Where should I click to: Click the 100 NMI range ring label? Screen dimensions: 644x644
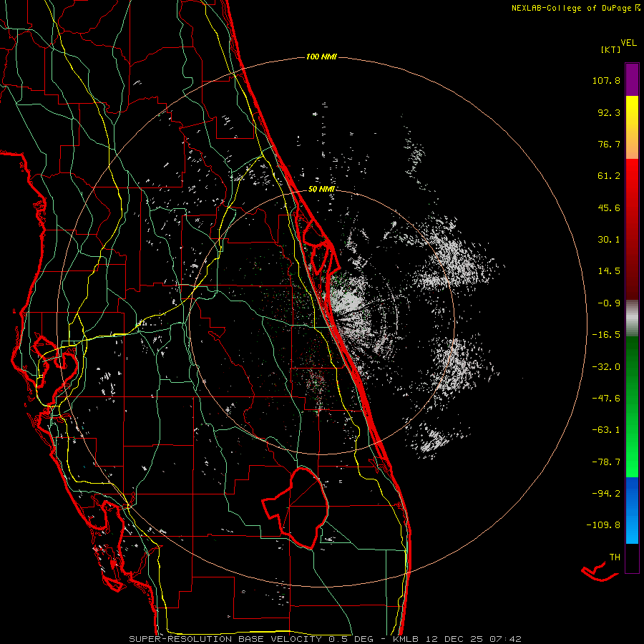[x=321, y=57]
